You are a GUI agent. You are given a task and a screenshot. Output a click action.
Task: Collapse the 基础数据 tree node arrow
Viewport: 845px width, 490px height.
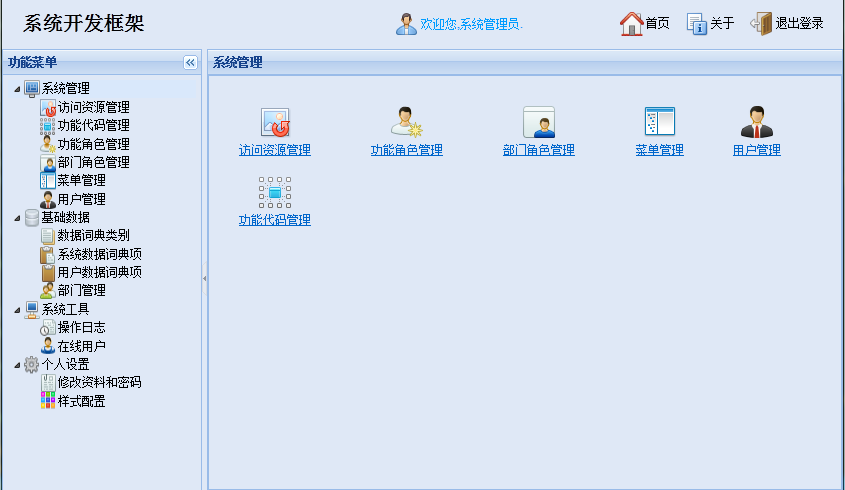click(x=17, y=218)
